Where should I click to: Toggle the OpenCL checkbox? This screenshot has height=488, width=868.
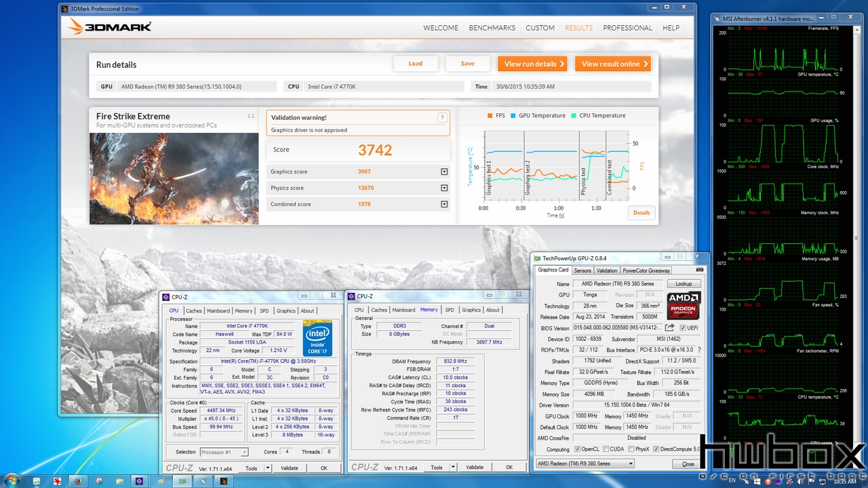coord(578,449)
